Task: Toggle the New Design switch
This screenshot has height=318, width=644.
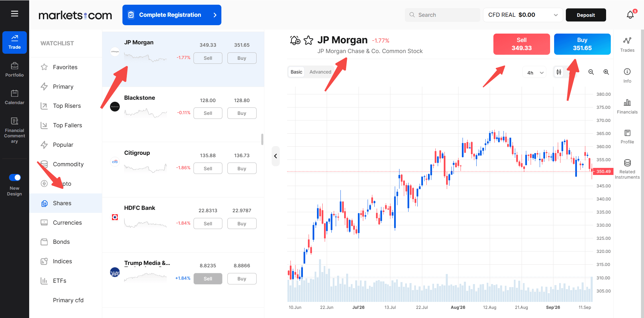Action: tap(15, 177)
